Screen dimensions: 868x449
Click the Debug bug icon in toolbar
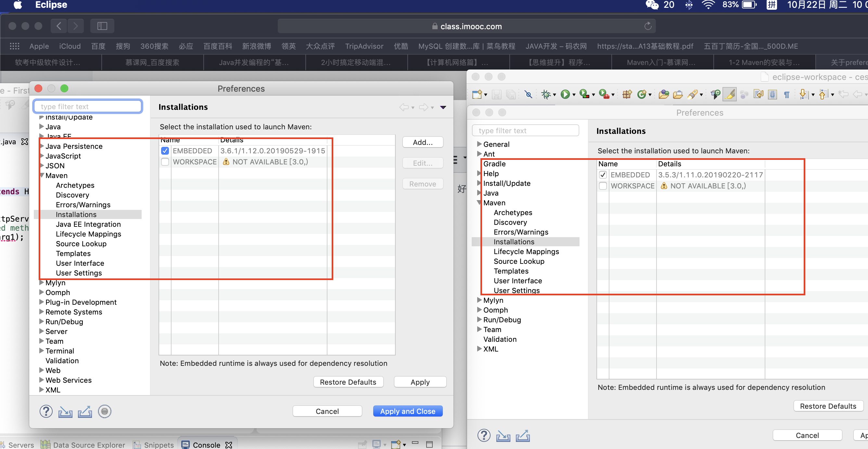[x=545, y=95]
